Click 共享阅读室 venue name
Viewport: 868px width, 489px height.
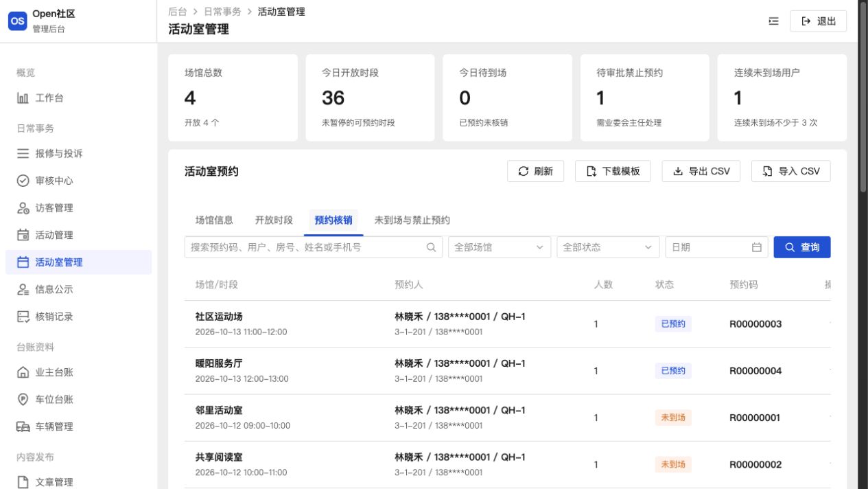tap(219, 457)
